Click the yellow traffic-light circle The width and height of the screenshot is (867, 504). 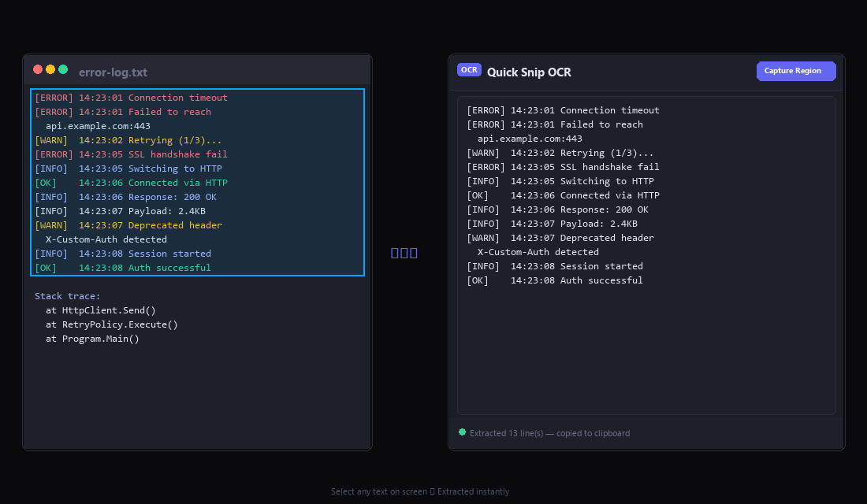click(x=50, y=69)
